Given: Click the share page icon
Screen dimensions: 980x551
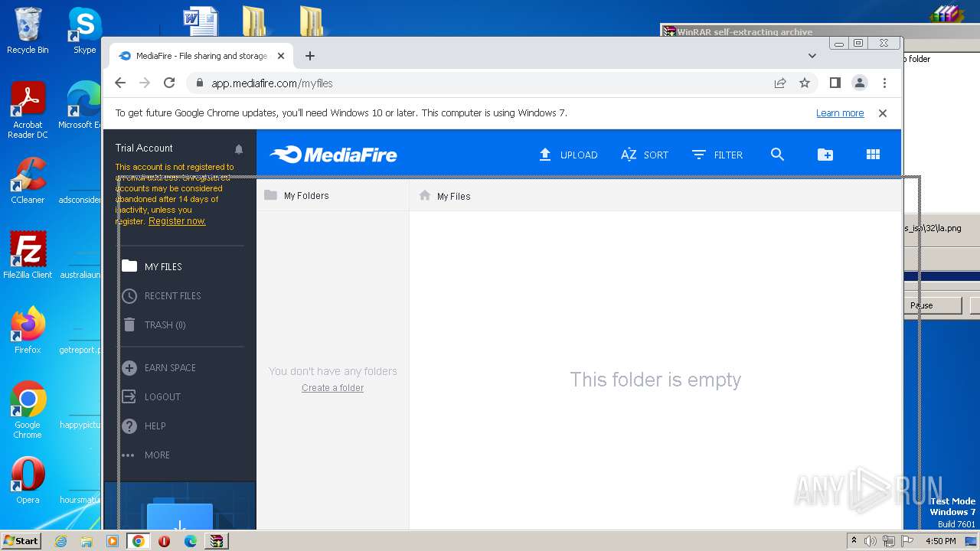Looking at the screenshot, I should (x=780, y=83).
